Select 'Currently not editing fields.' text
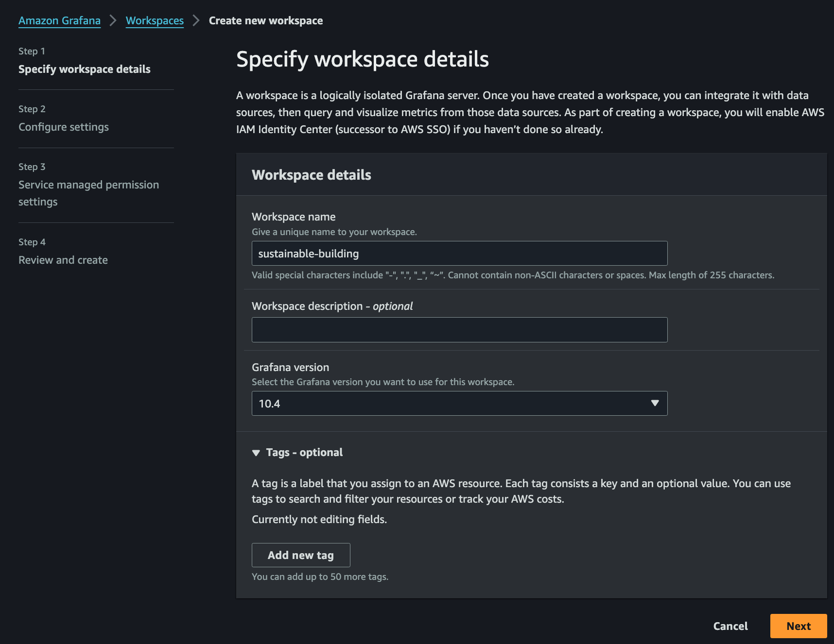The image size is (834, 644). point(319,520)
